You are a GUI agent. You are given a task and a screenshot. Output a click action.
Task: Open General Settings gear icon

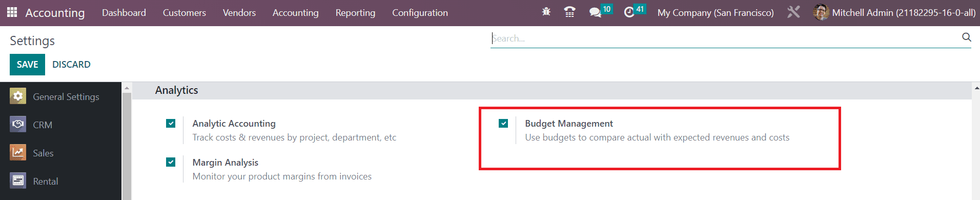(18, 96)
